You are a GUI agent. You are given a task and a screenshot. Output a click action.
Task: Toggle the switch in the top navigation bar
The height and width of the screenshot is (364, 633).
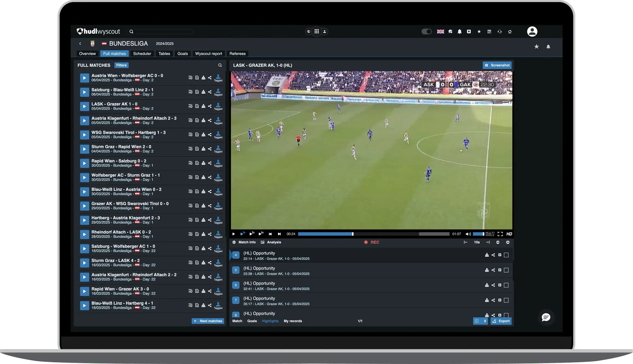426,31
